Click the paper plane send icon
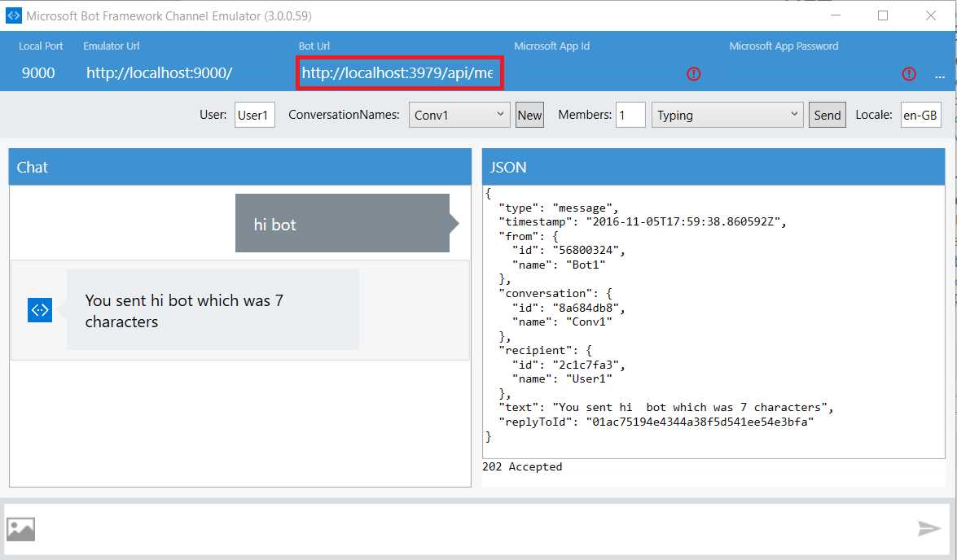 tap(930, 528)
